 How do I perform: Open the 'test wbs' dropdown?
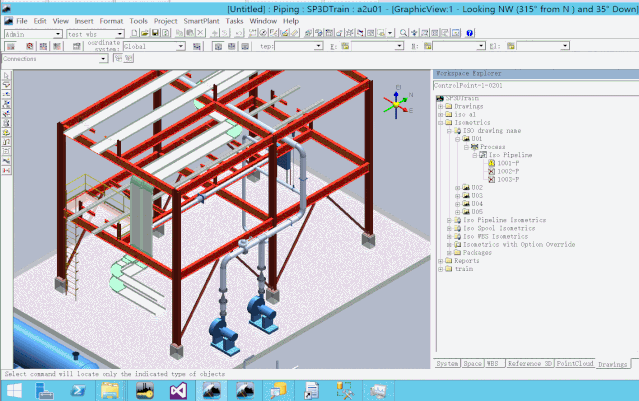click(x=120, y=34)
